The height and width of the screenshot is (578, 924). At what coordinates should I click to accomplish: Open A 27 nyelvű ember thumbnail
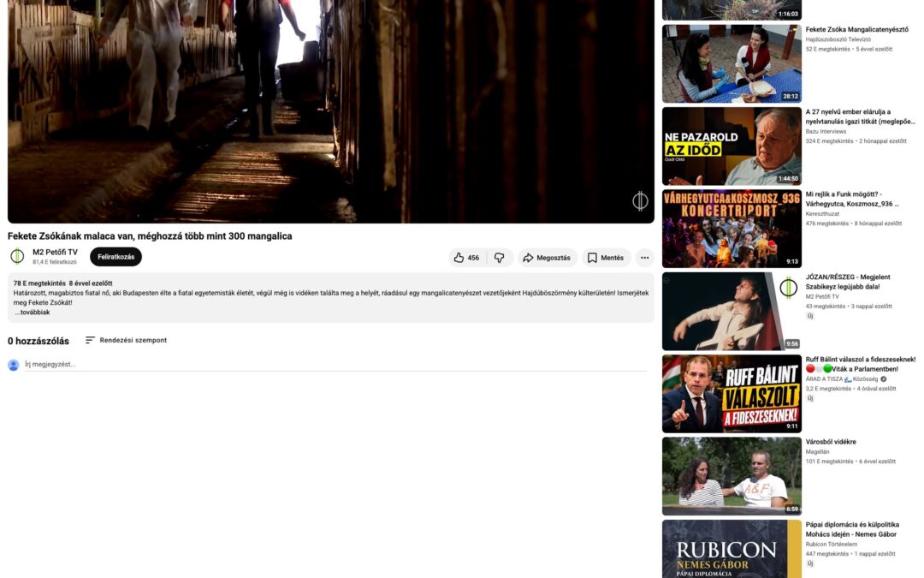click(x=731, y=146)
